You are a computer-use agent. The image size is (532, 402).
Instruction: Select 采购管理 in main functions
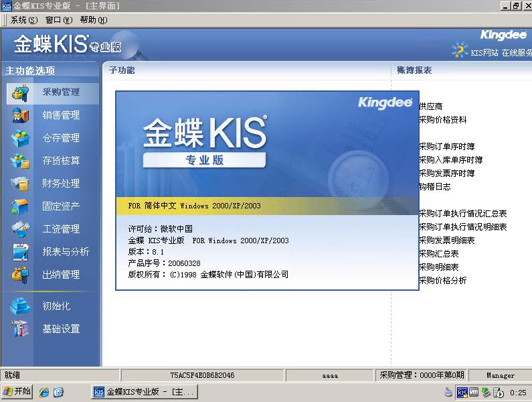(61, 92)
